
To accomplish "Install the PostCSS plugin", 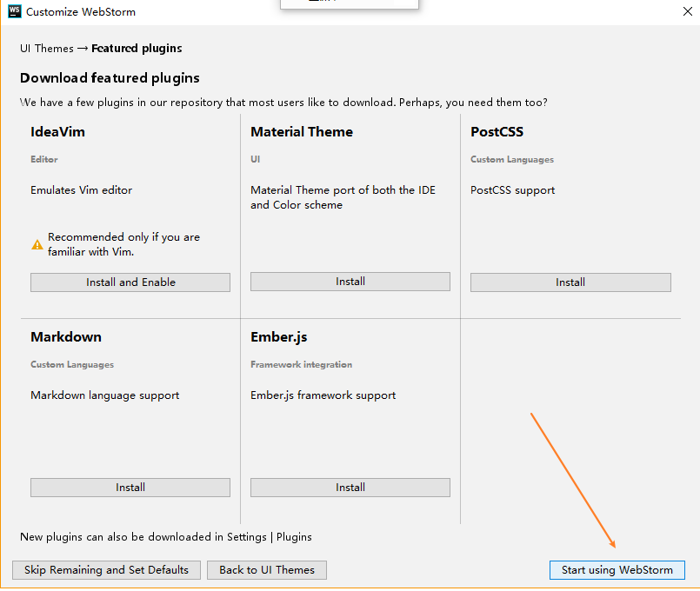I will [570, 282].
